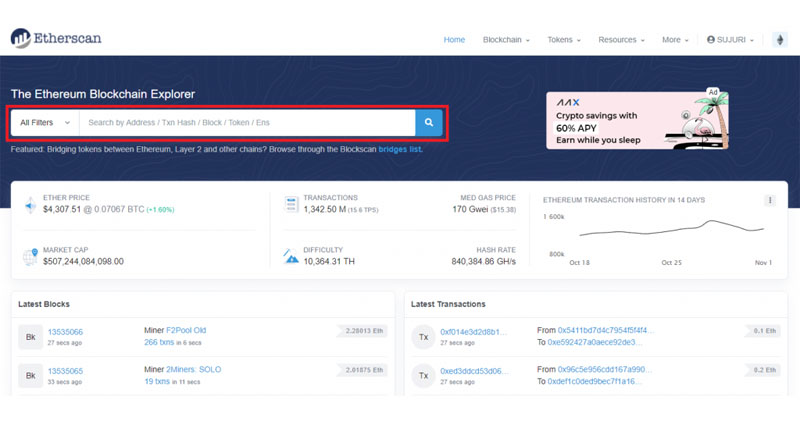
Task: Open the All Filters dropdown
Action: pos(45,122)
